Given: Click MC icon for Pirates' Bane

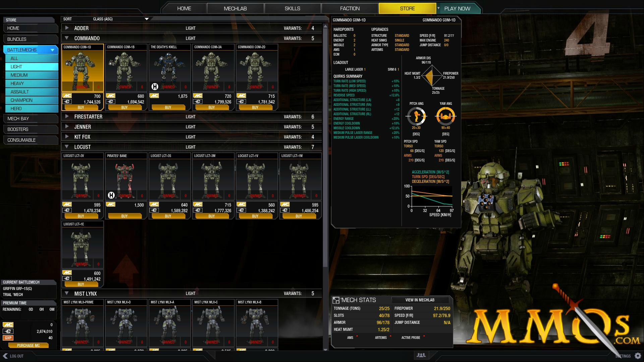Looking at the screenshot, I should (111, 205).
